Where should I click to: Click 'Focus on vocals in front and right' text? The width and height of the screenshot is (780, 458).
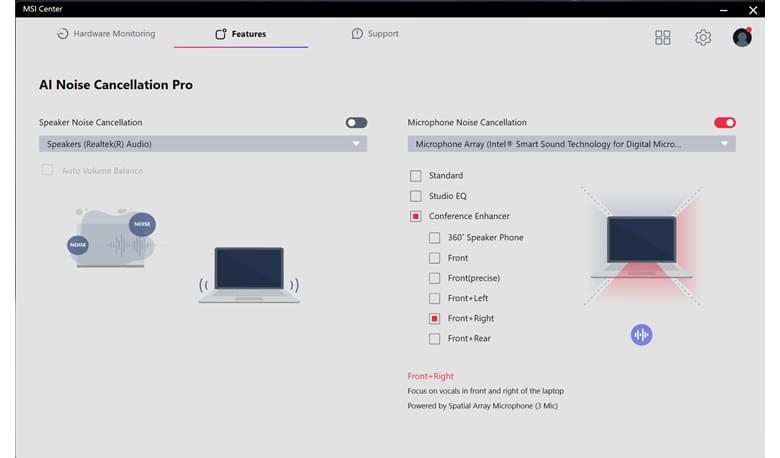pyautogui.click(x=486, y=391)
